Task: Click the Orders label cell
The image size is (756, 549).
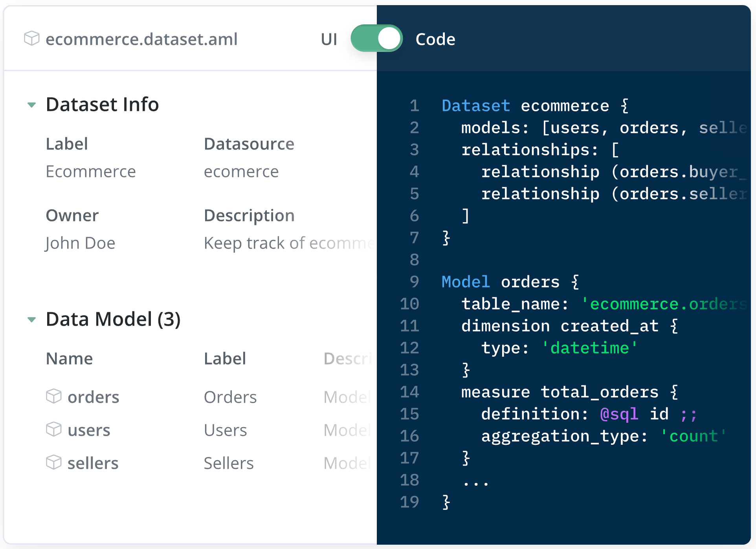Action: [x=230, y=397]
